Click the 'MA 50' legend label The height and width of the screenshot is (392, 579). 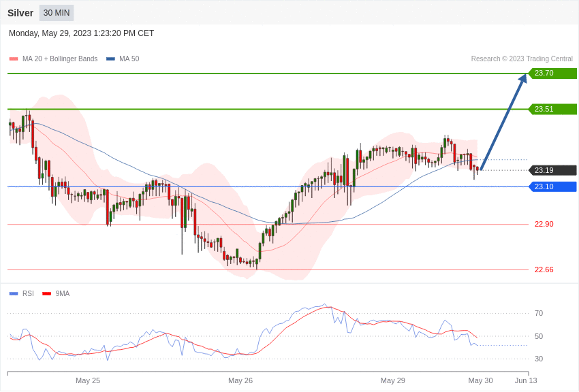pyautogui.click(x=129, y=59)
